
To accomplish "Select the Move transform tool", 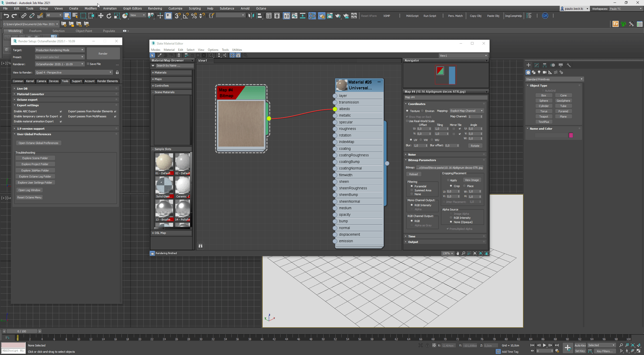I will click(101, 16).
